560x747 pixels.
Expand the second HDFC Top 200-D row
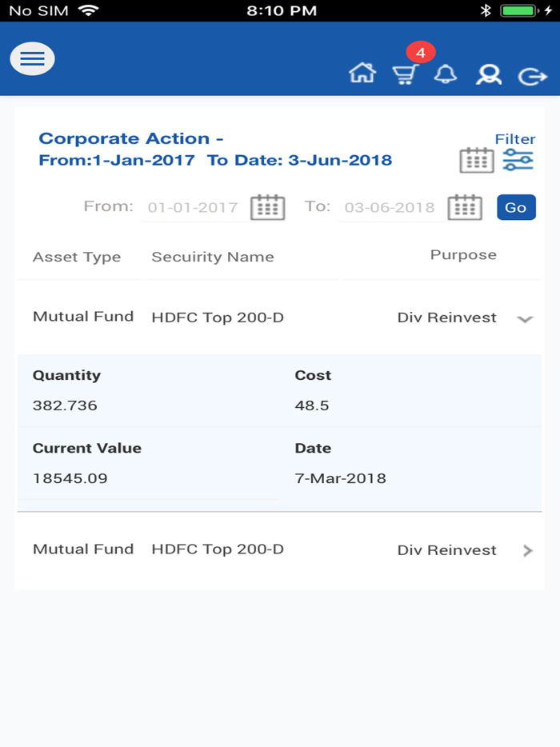(528, 549)
